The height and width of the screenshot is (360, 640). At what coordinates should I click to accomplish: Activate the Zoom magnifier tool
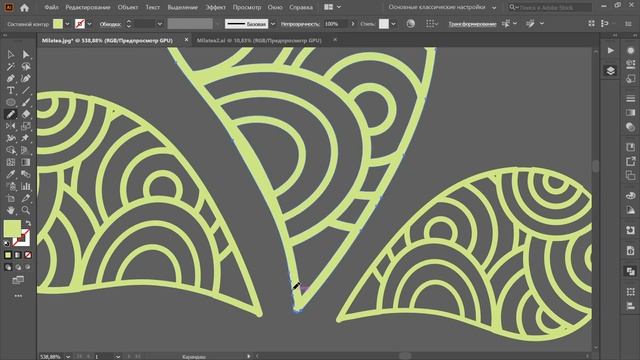coord(26,210)
